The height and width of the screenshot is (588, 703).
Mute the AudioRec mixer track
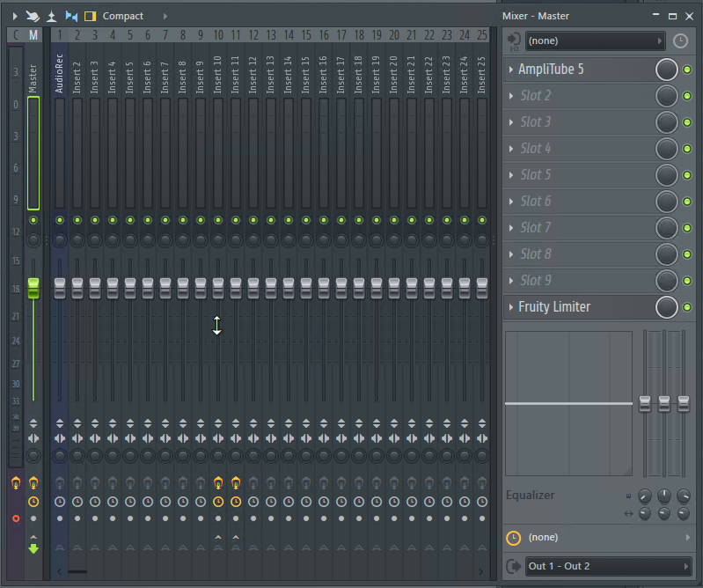pyautogui.click(x=60, y=220)
